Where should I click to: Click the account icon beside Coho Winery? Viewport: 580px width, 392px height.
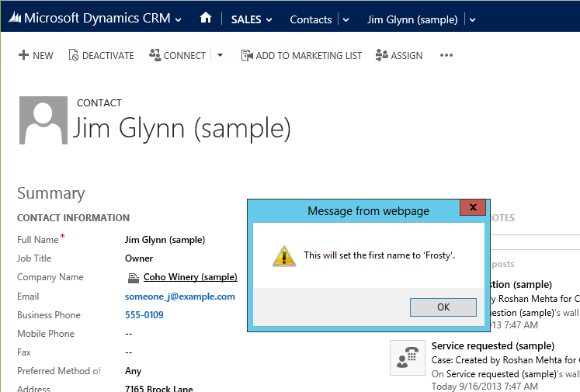134,278
